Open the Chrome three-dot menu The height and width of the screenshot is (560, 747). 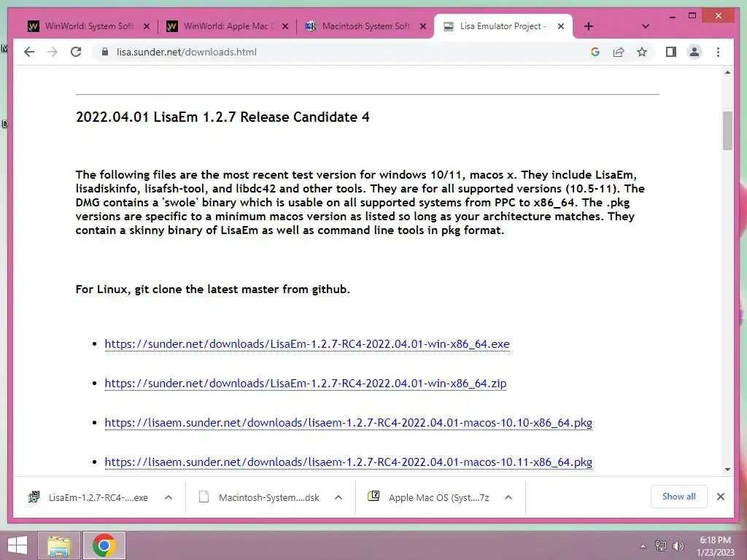click(718, 52)
